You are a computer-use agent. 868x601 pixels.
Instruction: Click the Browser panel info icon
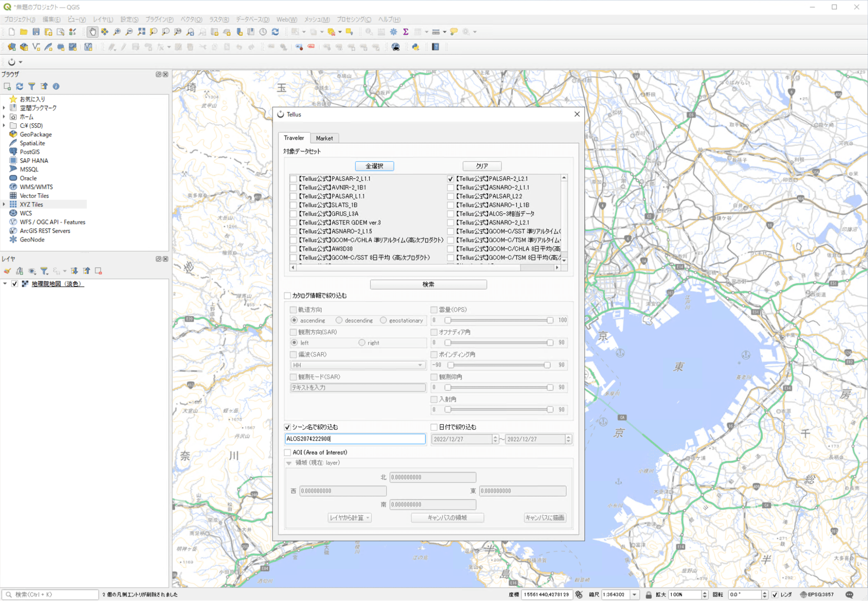pos(56,86)
